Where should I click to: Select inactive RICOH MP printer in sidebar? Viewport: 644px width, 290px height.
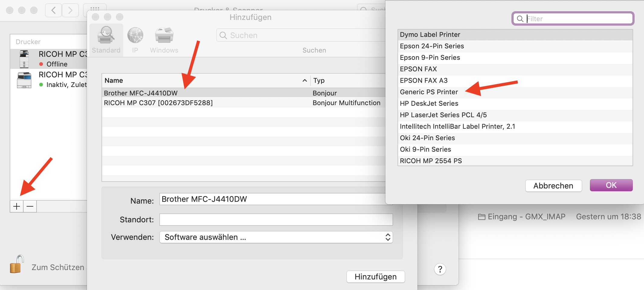tap(49, 79)
